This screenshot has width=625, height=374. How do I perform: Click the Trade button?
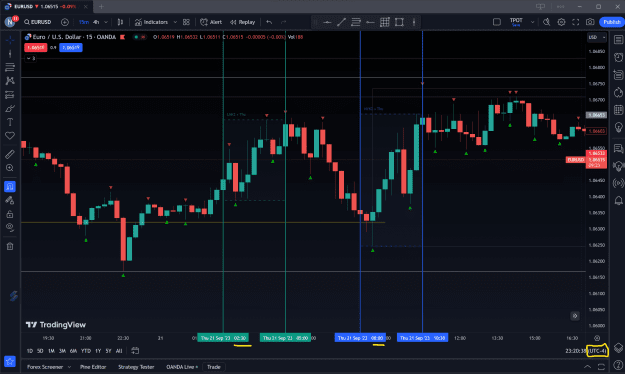pyautogui.click(x=214, y=367)
